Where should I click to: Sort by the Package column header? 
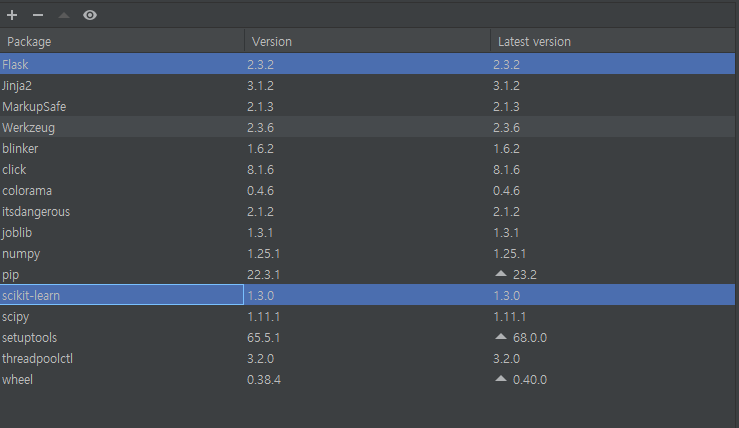(x=122, y=41)
